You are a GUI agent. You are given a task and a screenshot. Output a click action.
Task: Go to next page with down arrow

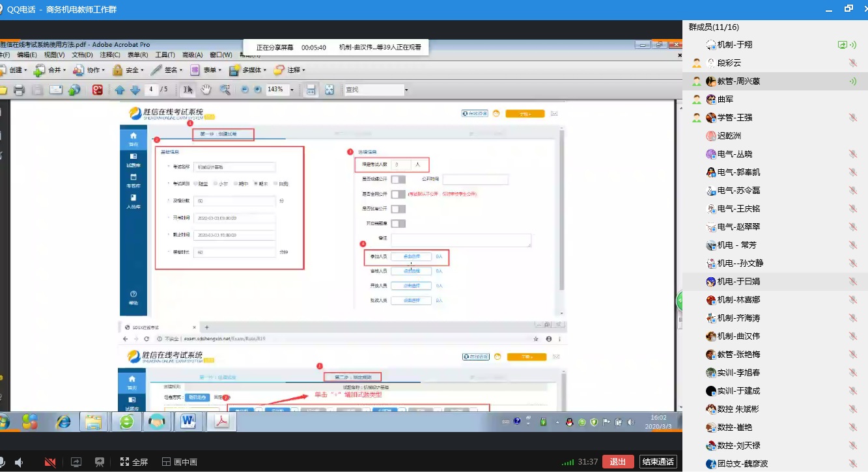pyautogui.click(x=135, y=90)
